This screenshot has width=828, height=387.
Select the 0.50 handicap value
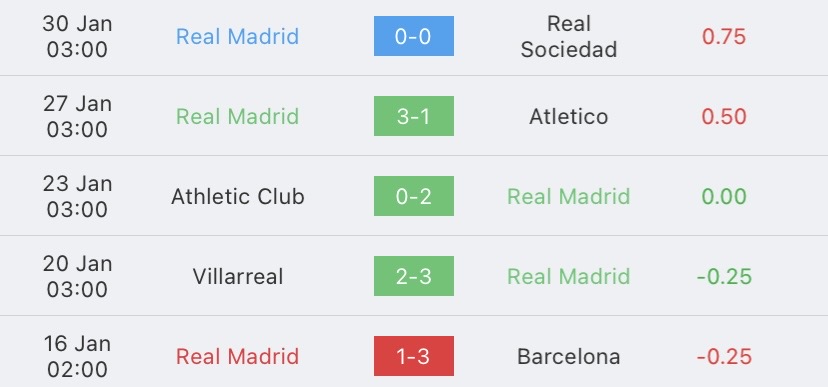point(724,116)
